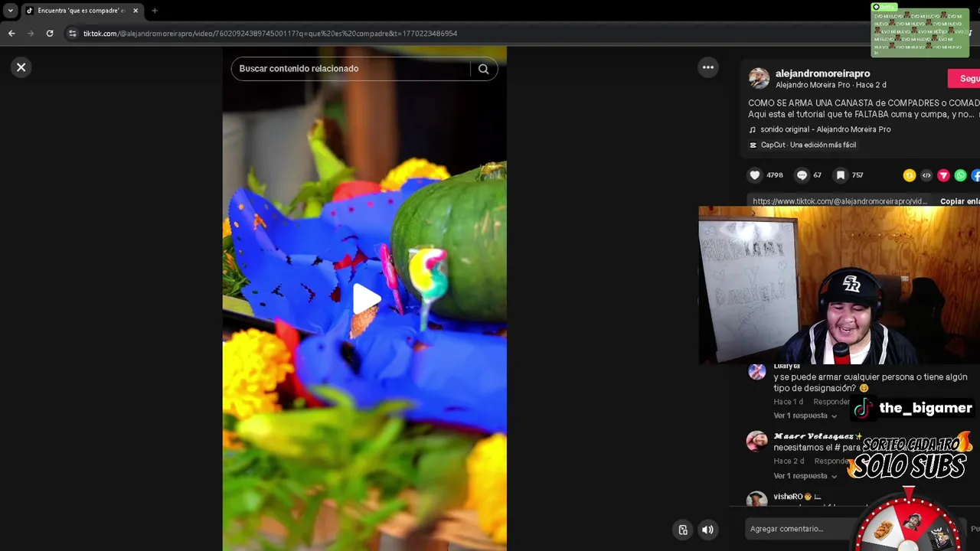The height and width of the screenshot is (551, 980).
Task: Open comments via speech bubble icon
Action: pyautogui.click(x=802, y=175)
